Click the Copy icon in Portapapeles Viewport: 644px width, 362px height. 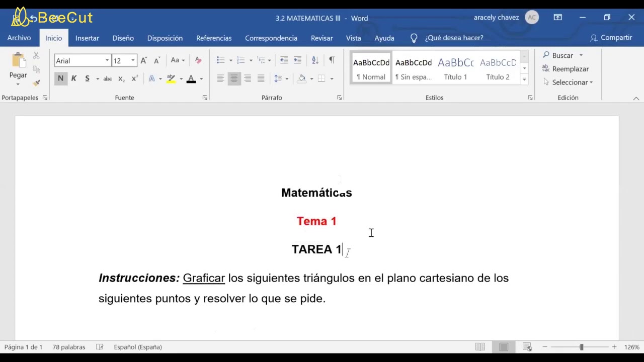(36, 69)
